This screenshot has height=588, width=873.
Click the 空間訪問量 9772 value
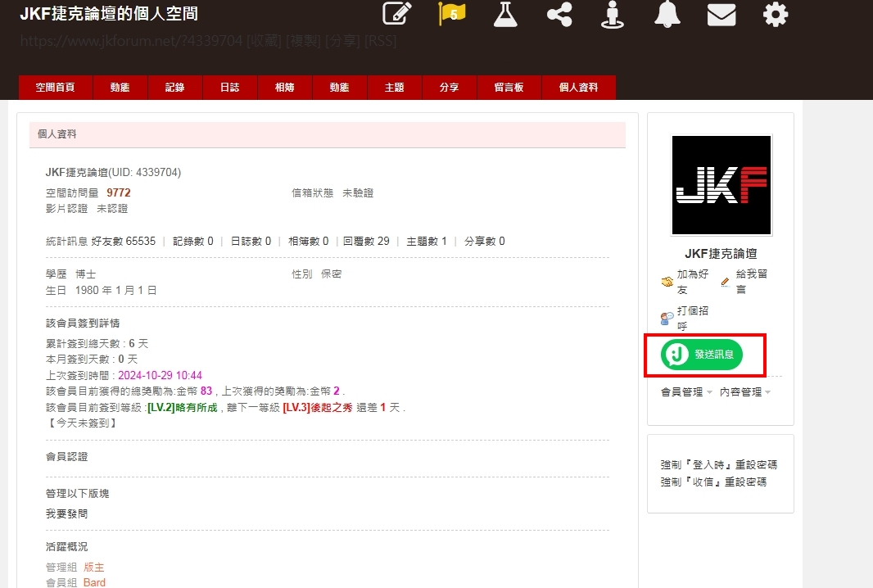[119, 192]
